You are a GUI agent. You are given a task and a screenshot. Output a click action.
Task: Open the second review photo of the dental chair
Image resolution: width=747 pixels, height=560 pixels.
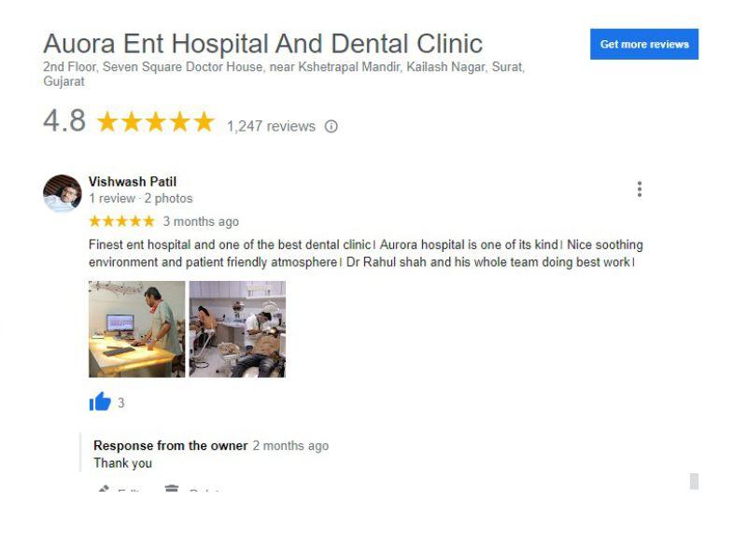(237, 329)
